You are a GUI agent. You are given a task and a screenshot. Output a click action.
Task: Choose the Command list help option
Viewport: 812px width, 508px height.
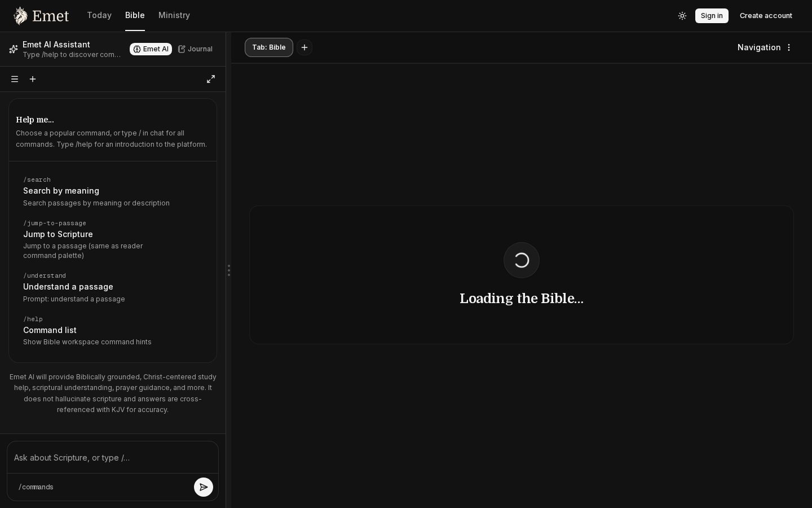click(x=113, y=331)
